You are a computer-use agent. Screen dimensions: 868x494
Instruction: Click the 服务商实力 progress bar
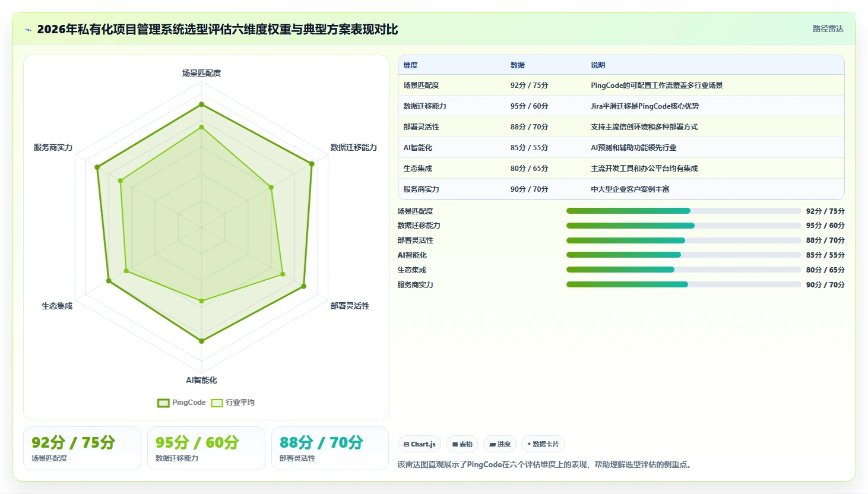(x=684, y=284)
